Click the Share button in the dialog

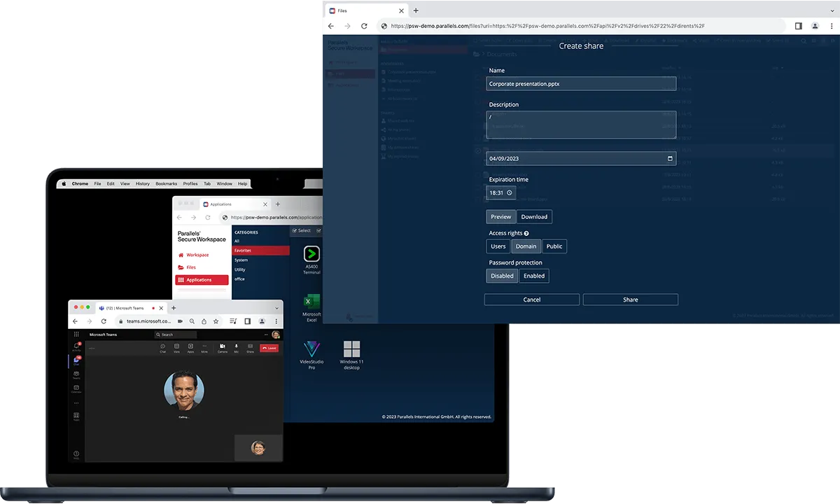pos(631,300)
